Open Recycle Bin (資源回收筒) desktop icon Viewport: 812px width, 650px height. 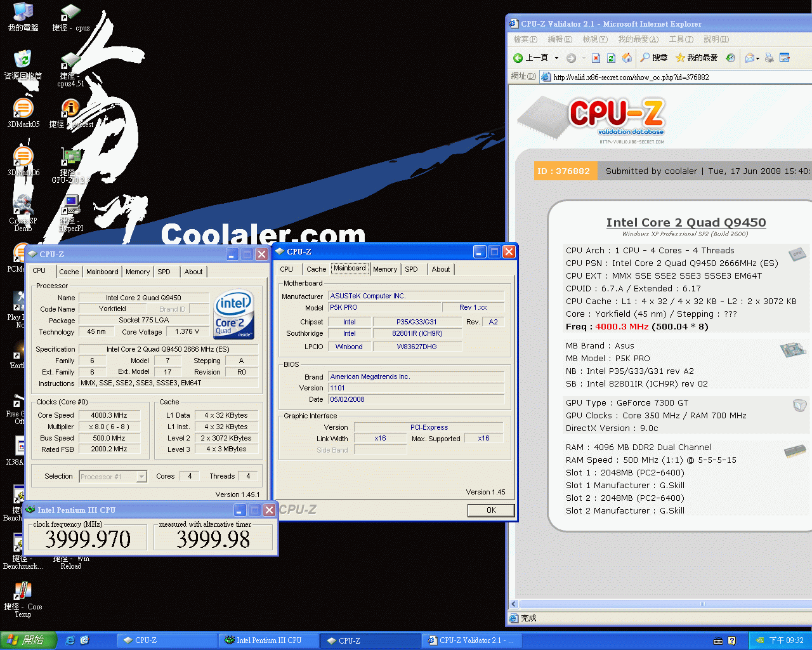tap(23, 65)
